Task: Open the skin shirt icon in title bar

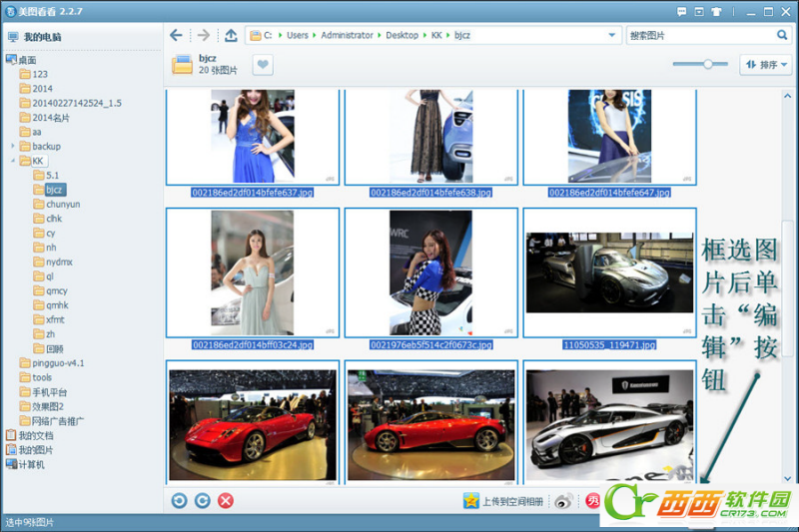Action: tap(714, 11)
